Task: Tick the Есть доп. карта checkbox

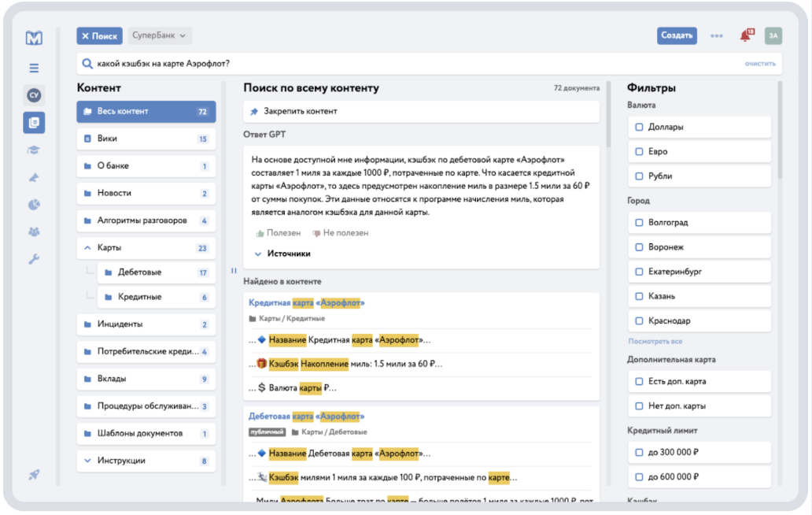Action: [640, 382]
